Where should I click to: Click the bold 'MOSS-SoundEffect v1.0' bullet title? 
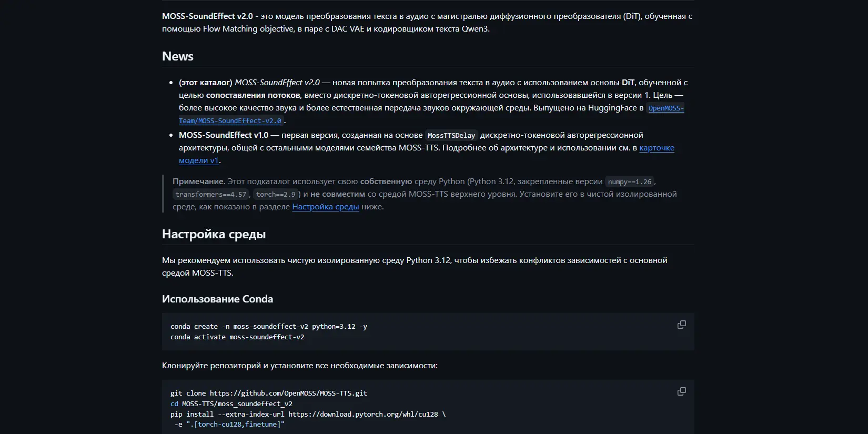[224, 135]
